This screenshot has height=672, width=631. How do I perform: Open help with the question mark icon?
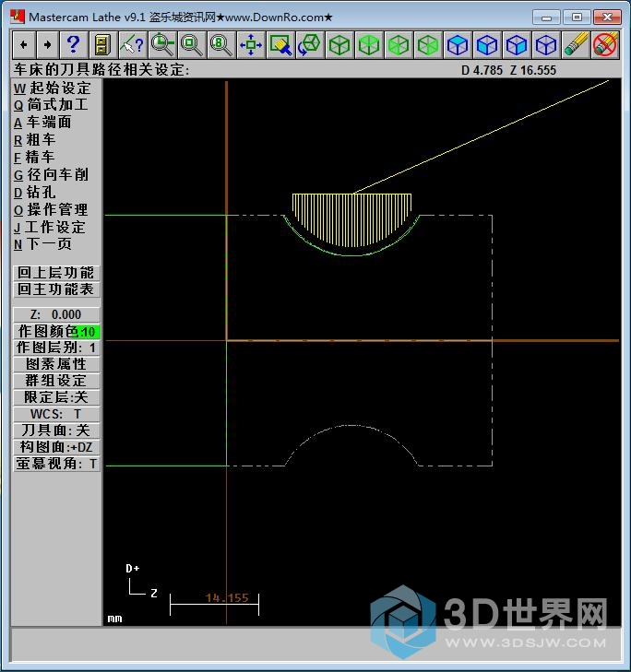(x=74, y=44)
